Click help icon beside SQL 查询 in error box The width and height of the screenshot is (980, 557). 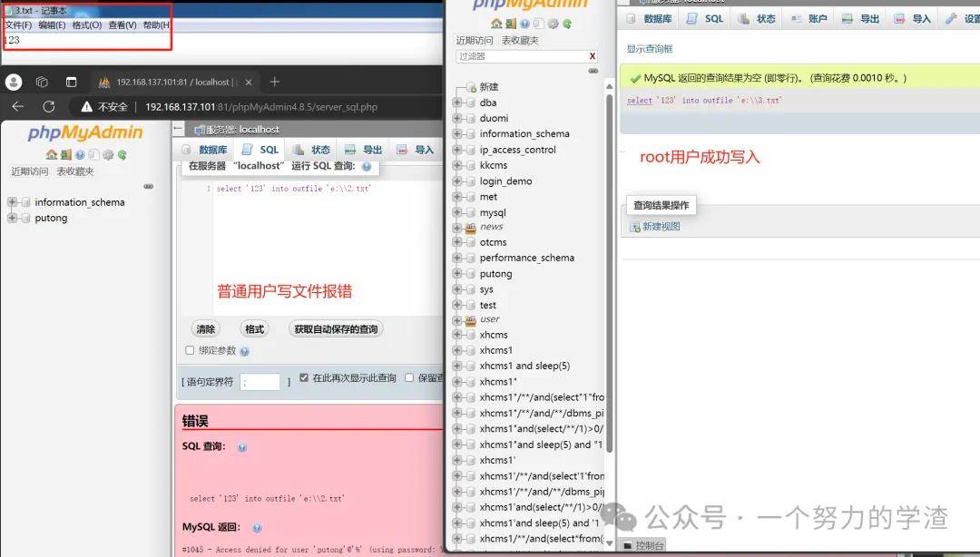(x=242, y=447)
